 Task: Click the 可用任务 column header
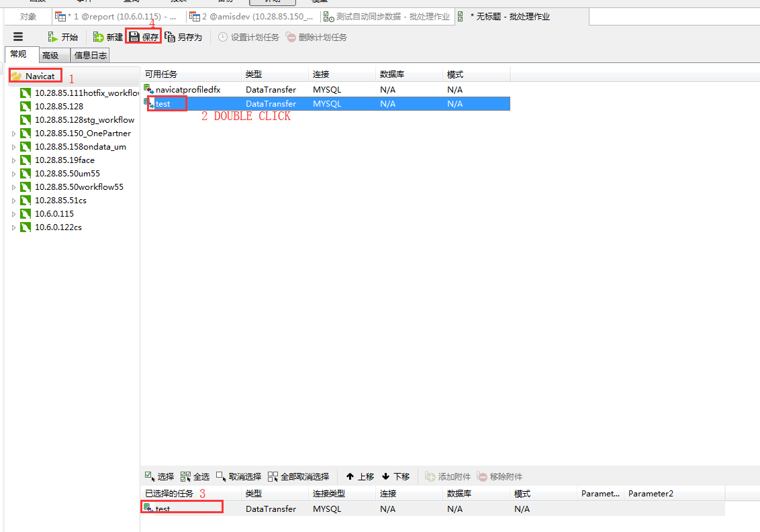click(191, 74)
